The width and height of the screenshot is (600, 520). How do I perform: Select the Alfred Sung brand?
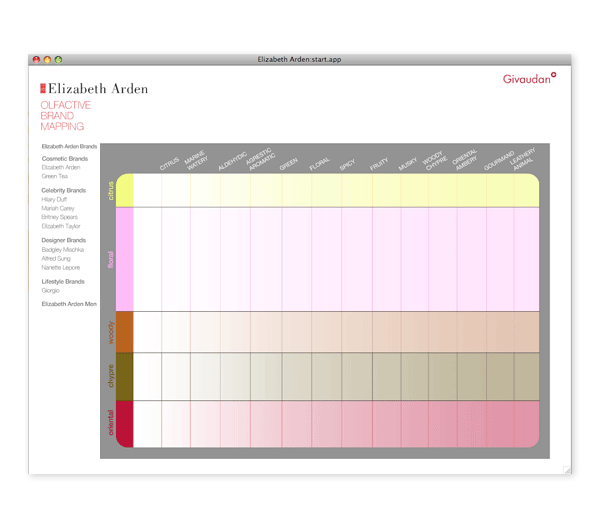(x=56, y=259)
